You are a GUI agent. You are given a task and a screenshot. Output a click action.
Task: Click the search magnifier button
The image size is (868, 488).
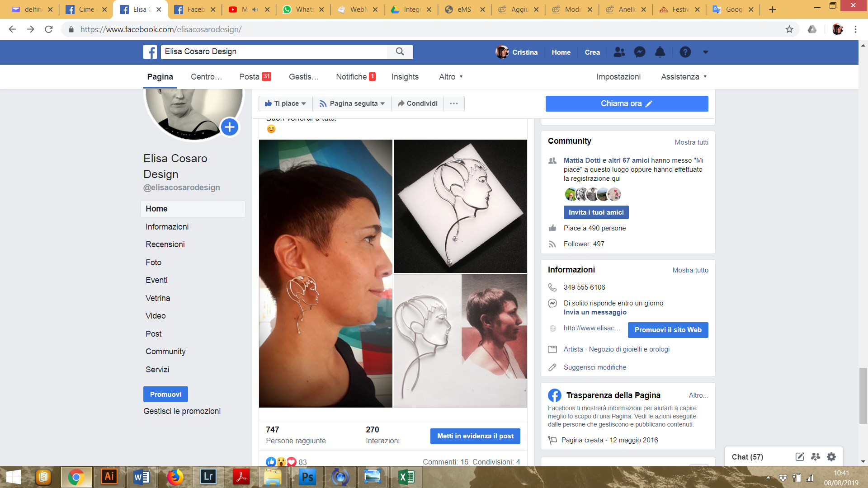click(400, 52)
